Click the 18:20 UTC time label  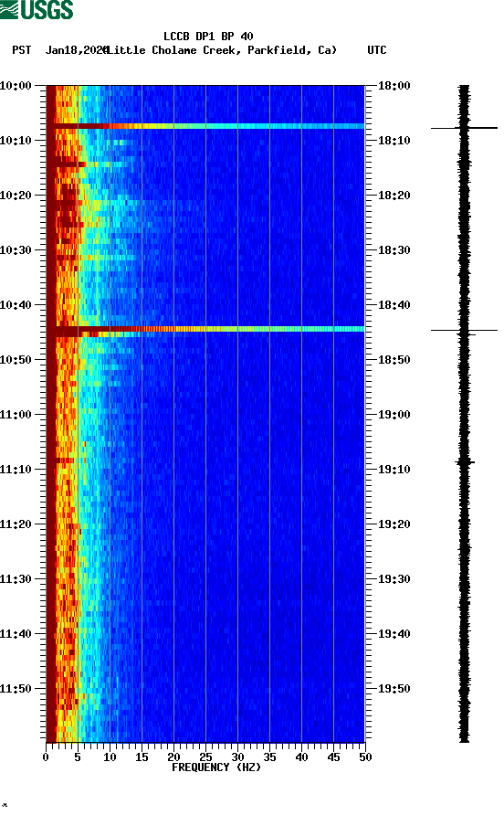394,196
